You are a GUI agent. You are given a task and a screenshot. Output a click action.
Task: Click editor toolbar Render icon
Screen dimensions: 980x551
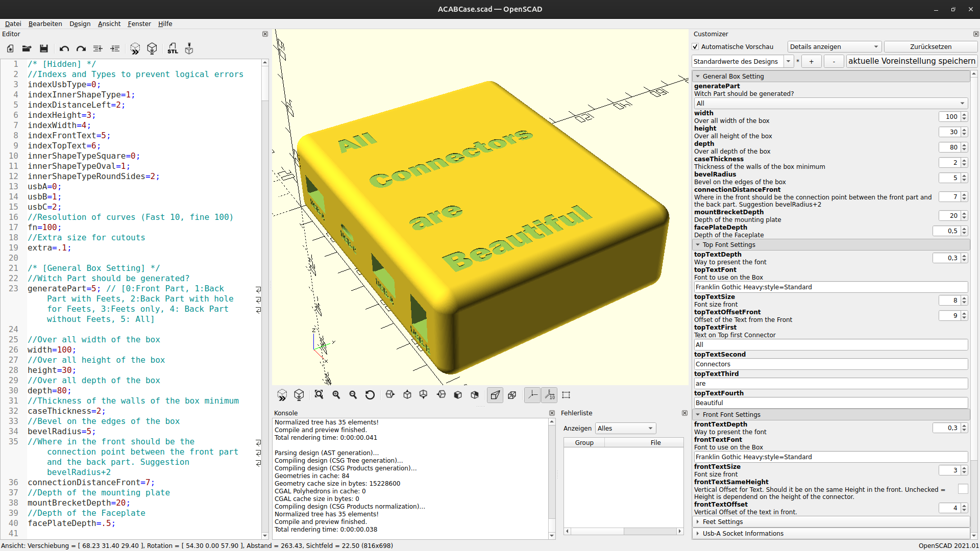152,48
